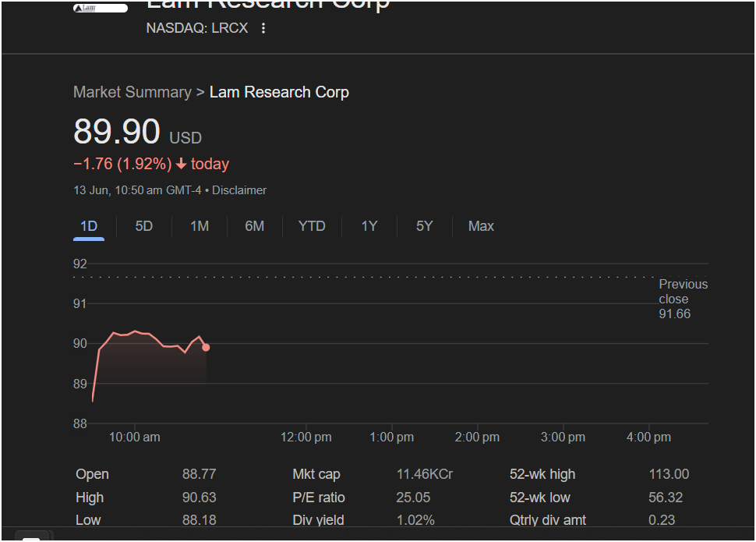Click the 52-wk low value 56.32
Screen dimensions: 756x542
point(666,497)
